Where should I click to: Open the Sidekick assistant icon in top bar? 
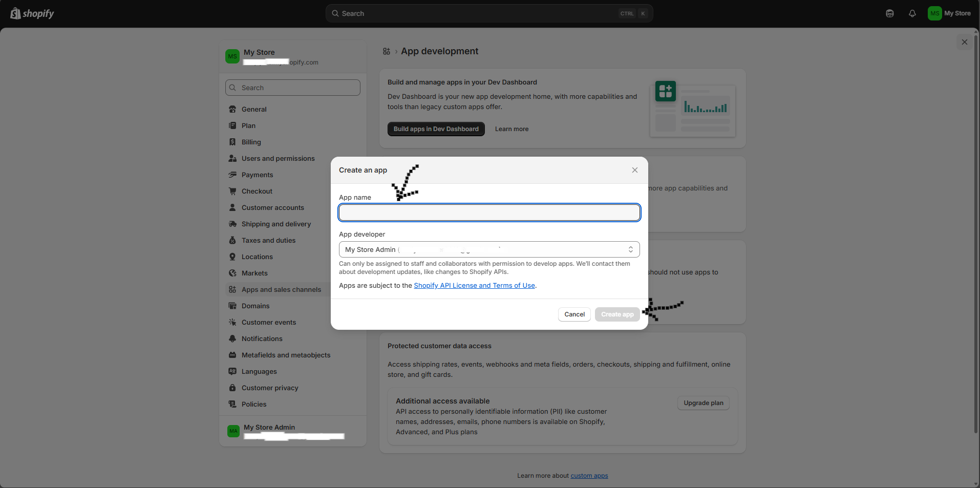pyautogui.click(x=889, y=14)
